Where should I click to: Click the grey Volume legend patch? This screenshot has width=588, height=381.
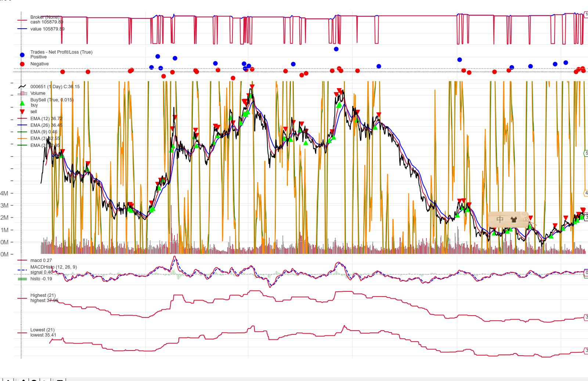(22, 93)
